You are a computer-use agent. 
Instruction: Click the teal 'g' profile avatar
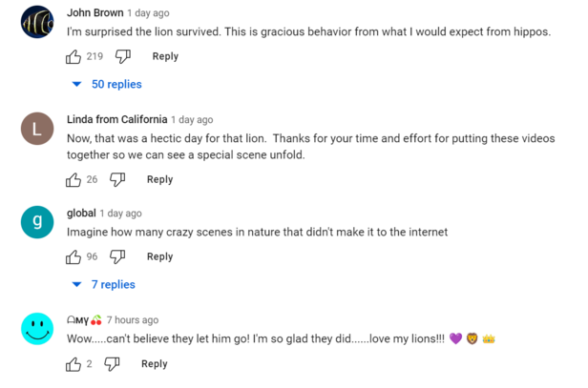36,222
